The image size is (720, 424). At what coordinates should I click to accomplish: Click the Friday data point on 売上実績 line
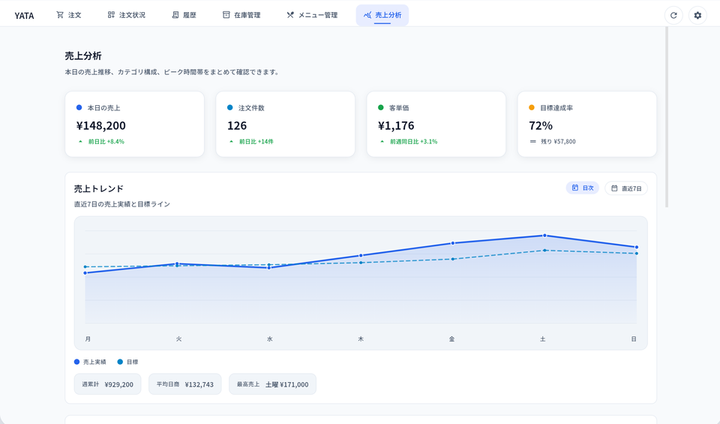coord(453,243)
